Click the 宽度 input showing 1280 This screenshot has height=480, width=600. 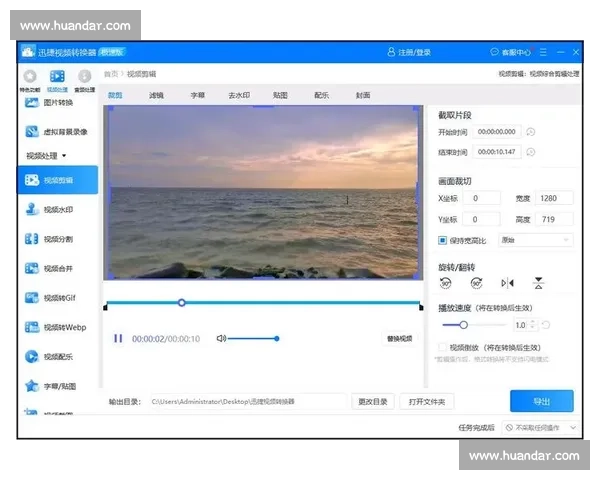554,198
